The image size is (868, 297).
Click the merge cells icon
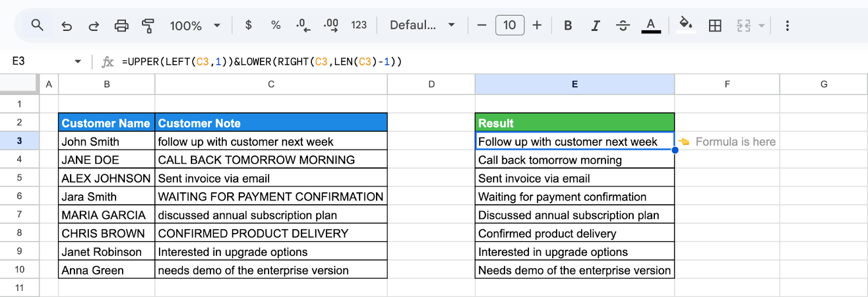743,25
